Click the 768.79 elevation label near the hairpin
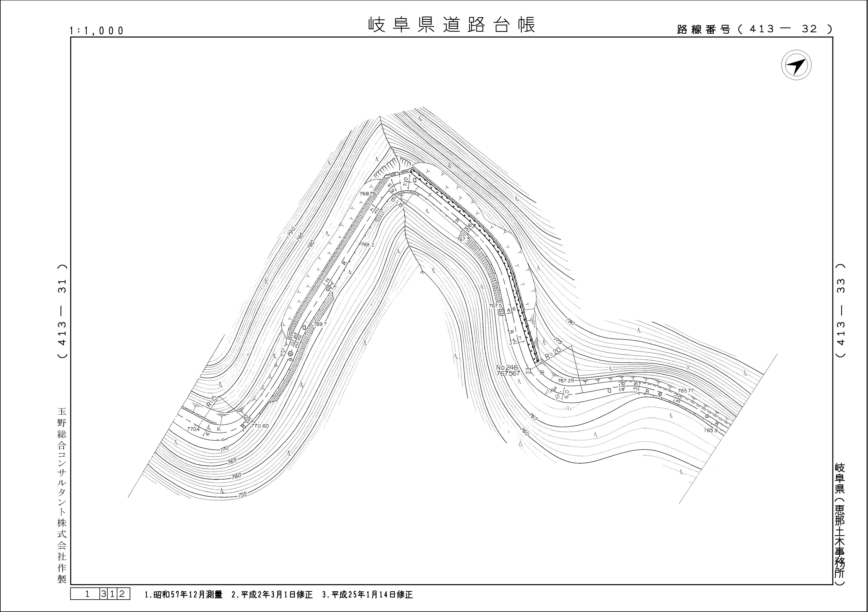The image size is (868, 612). click(x=367, y=194)
